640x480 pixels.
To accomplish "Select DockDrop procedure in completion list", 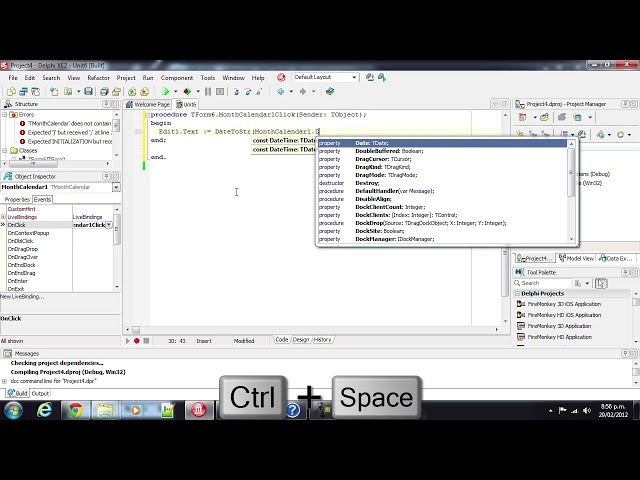I will point(442,223).
